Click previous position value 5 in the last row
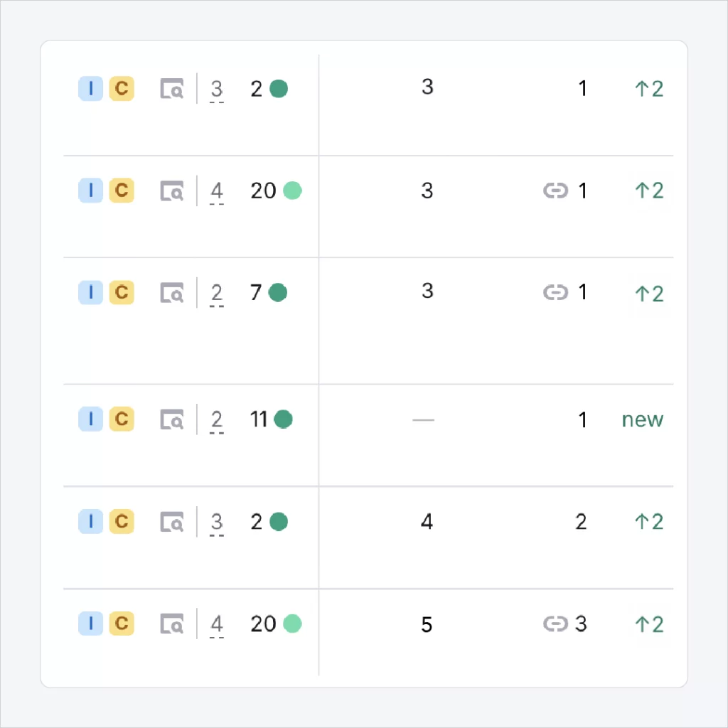The image size is (728, 728). point(427,624)
